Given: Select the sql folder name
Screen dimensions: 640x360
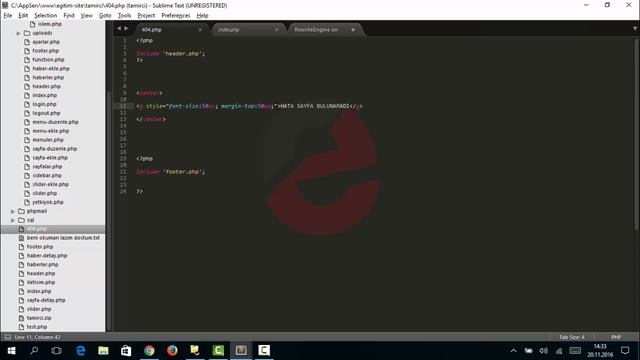Looking at the screenshot, I should coord(30,220).
